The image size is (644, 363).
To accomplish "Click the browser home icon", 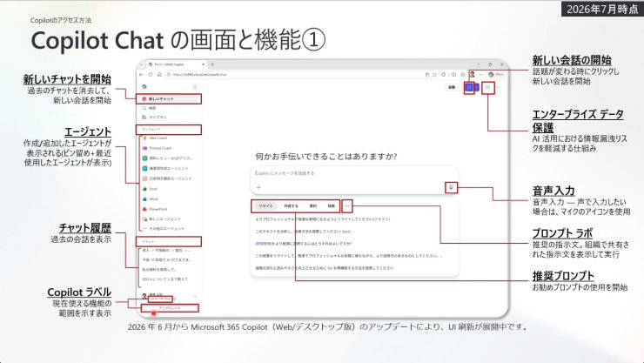I will [159, 75].
